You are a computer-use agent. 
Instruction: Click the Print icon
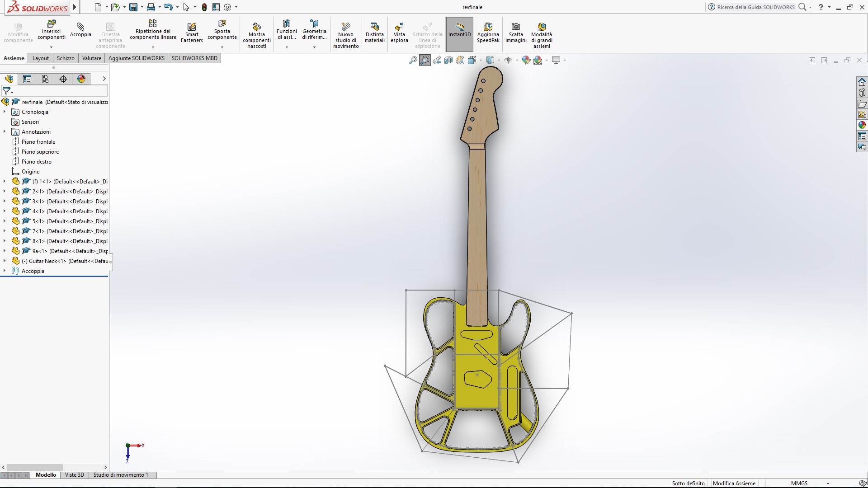(x=151, y=7)
